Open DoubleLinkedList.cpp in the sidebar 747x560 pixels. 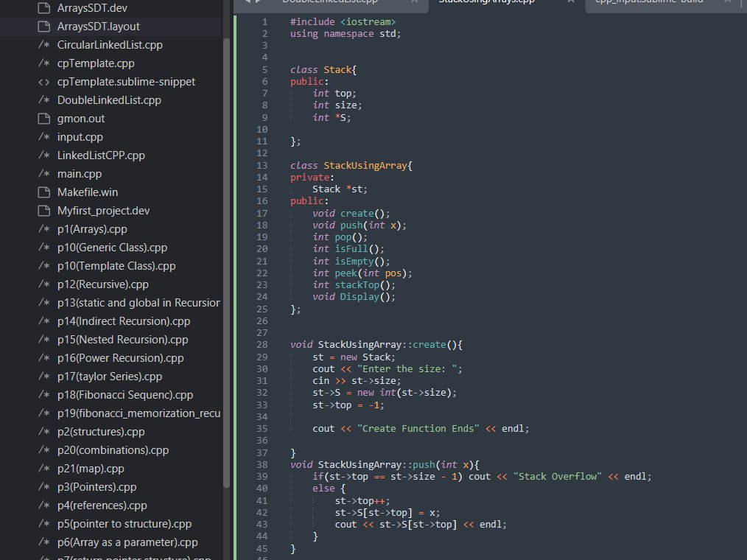(109, 100)
